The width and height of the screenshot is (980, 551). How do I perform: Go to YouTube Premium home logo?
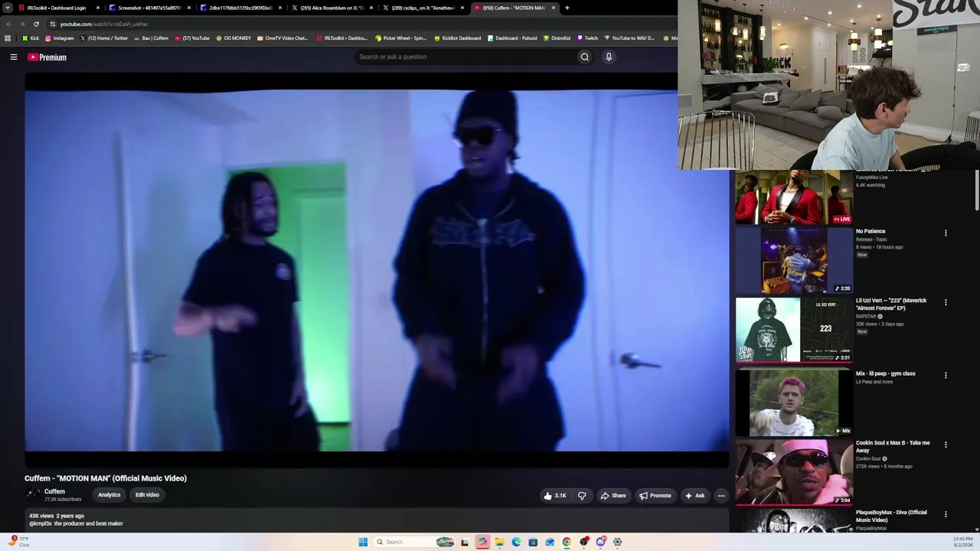click(47, 57)
